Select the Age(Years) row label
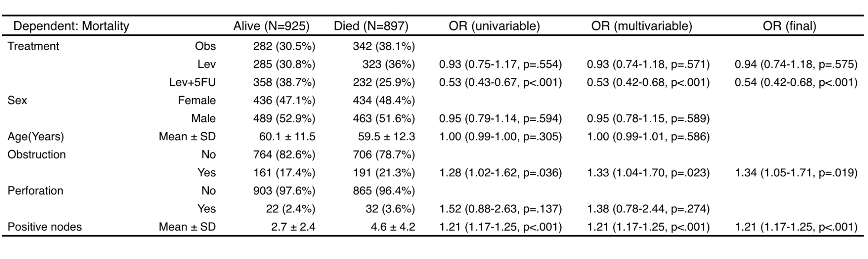This screenshot has width=868, height=259. coord(36,136)
